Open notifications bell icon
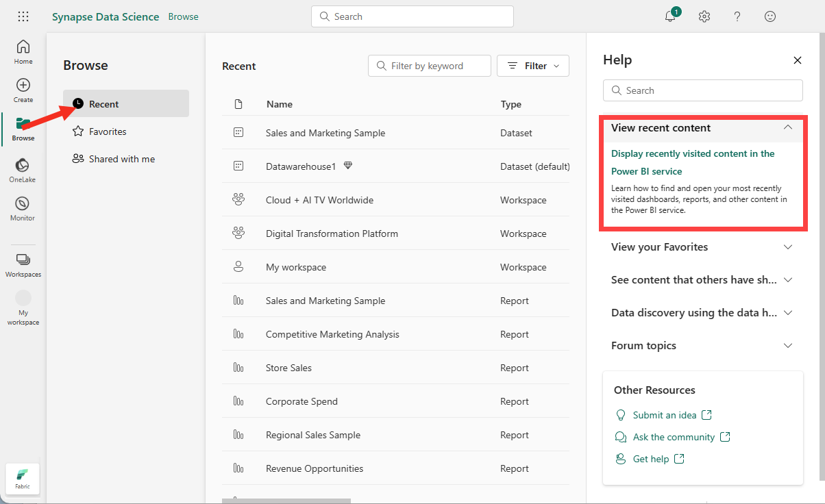 (x=671, y=16)
